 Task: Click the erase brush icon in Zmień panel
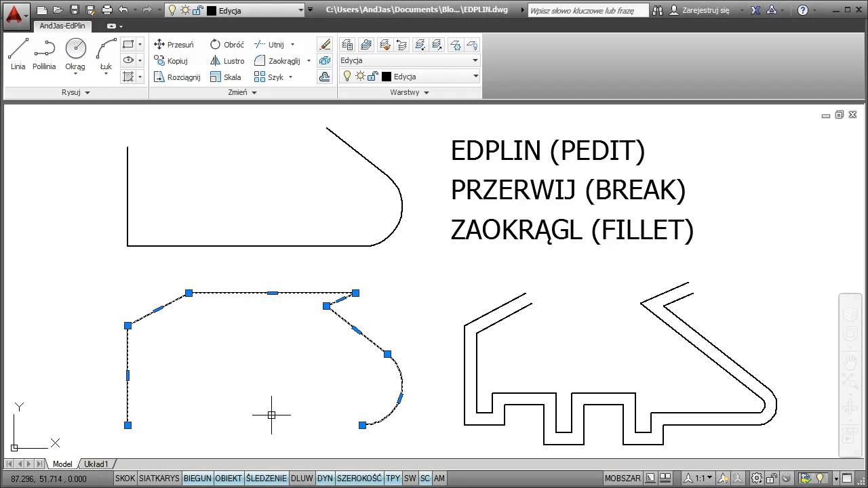[325, 45]
